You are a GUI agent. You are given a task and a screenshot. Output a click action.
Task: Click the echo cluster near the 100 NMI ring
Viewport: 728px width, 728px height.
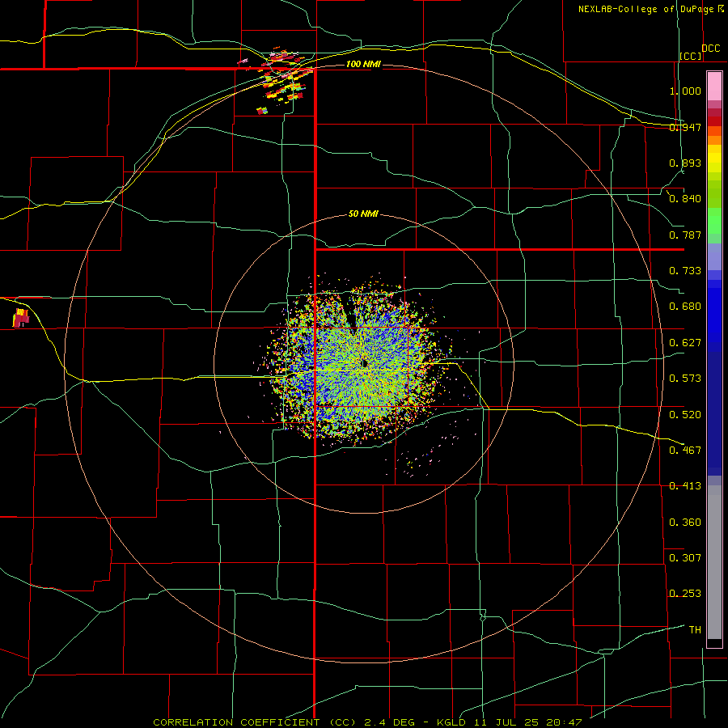pos(280,79)
